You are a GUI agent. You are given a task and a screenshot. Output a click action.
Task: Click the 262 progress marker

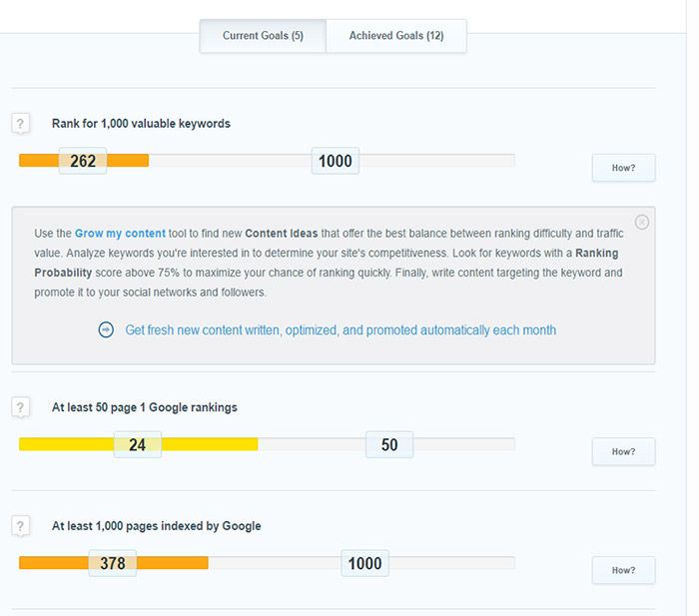point(83,161)
